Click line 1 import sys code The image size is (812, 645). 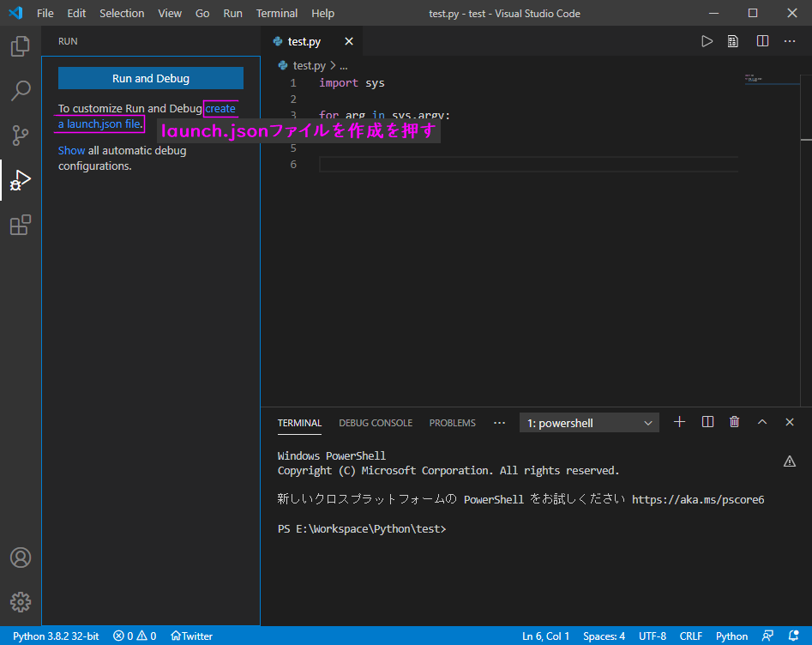pos(352,83)
